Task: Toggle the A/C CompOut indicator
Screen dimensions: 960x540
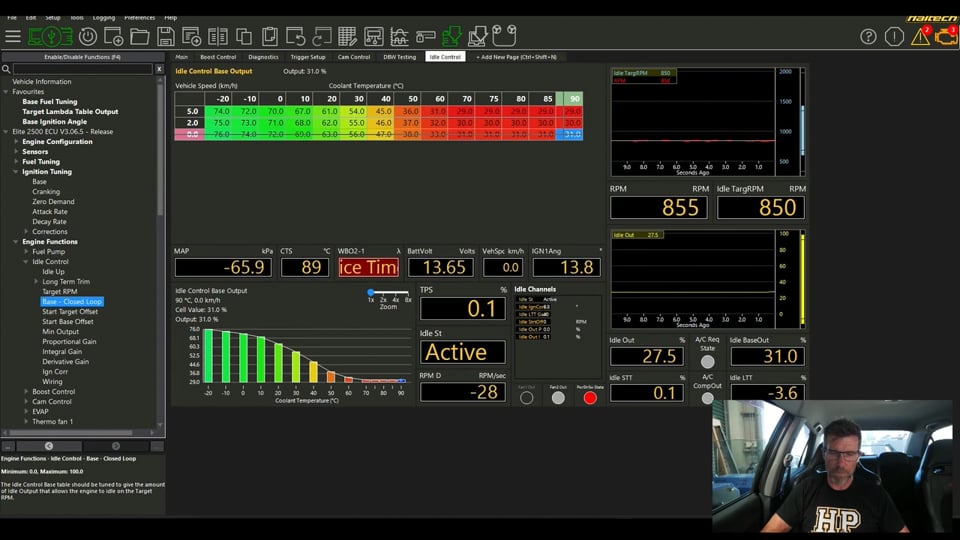Action: click(x=707, y=399)
